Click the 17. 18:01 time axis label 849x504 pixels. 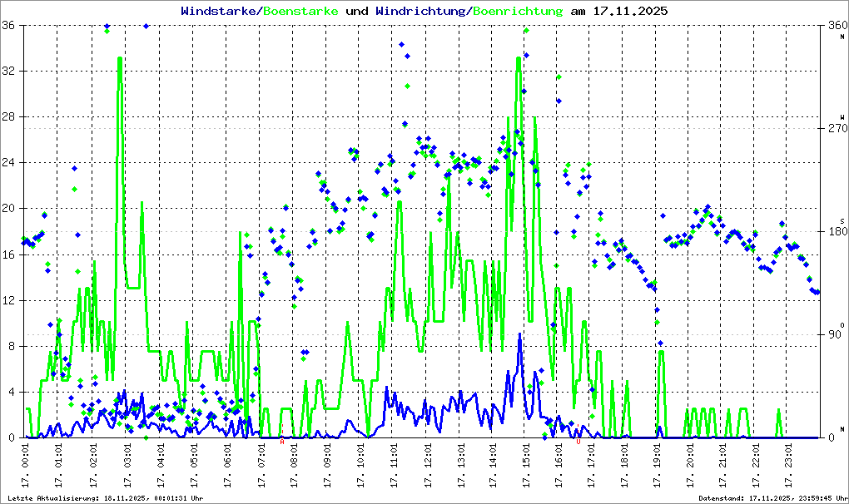pyautogui.click(x=624, y=466)
